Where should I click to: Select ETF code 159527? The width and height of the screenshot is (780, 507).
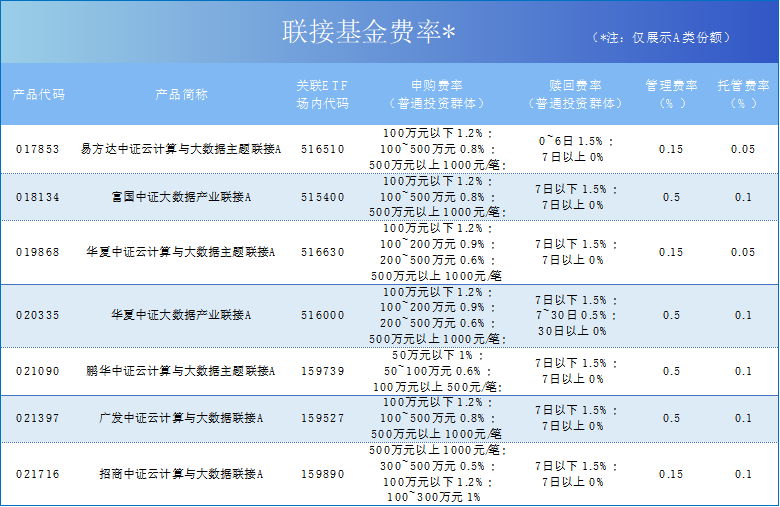click(x=322, y=418)
